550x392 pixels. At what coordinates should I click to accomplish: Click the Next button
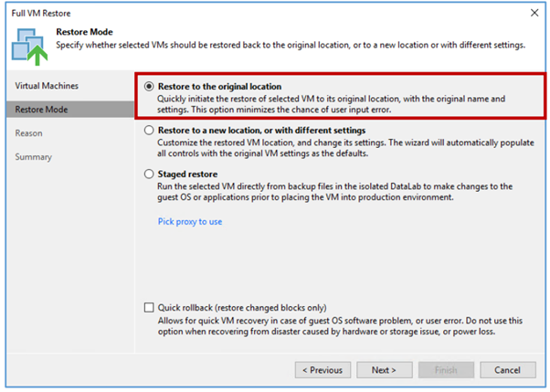385,370
